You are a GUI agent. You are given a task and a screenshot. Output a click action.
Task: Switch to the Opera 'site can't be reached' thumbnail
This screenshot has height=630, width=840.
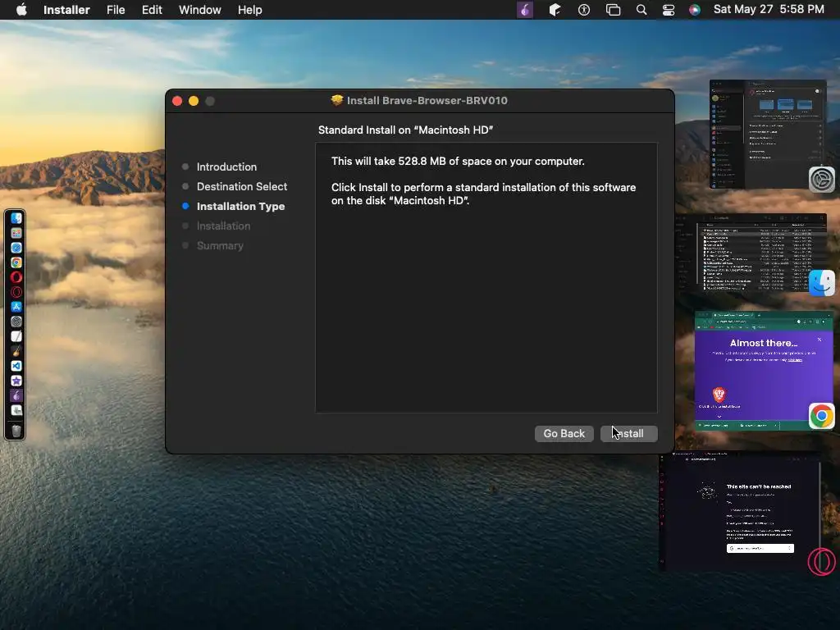point(739,512)
